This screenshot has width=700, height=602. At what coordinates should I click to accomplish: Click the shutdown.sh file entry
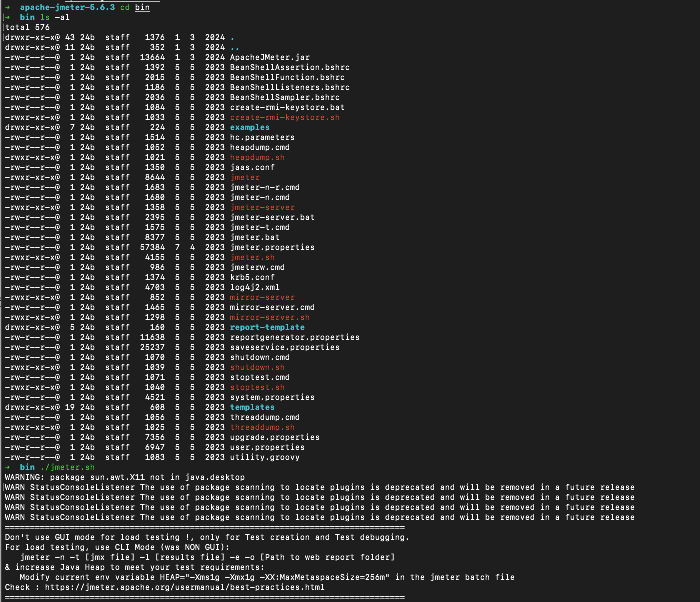(257, 367)
